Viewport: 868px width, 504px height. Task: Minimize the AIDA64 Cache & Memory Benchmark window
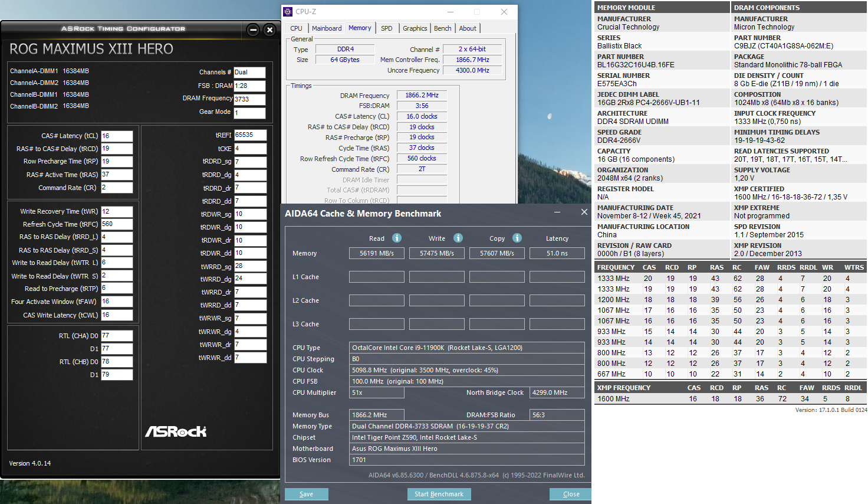point(557,212)
